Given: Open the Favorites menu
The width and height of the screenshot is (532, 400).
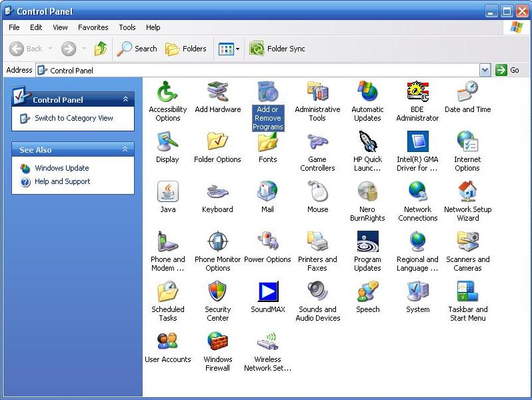Looking at the screenshot, I should click(x=93, y=27).
